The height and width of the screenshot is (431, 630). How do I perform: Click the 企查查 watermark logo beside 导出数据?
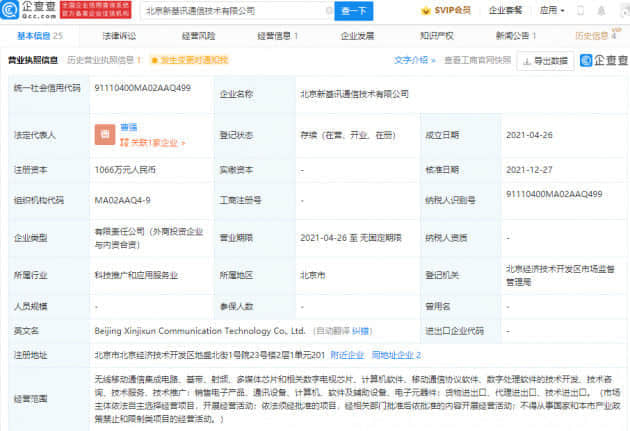pyautogui.click(x=604, y=60)
